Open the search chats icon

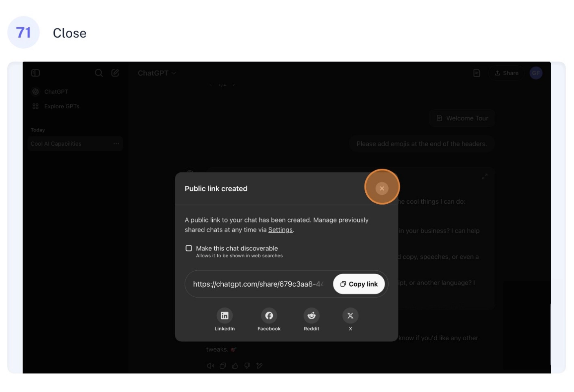click(x=98, y=73)
